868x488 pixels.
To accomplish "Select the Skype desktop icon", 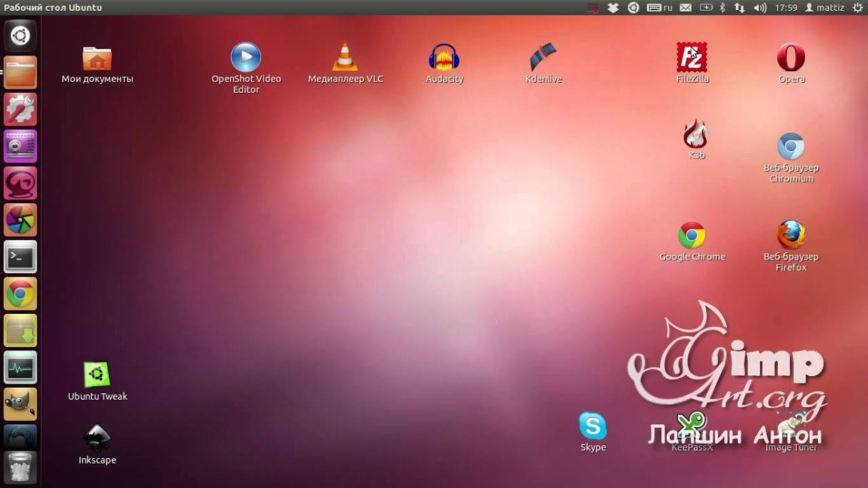I will click(x=593, y=432).
